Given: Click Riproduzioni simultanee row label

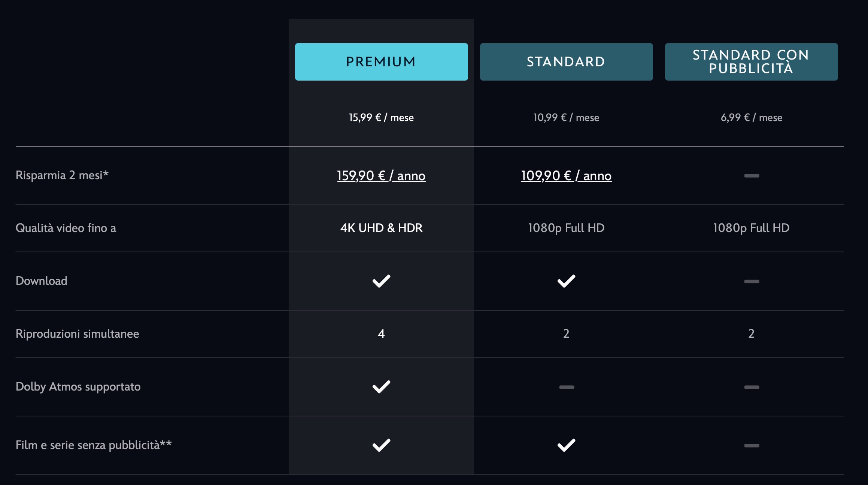Looking at the screenshot, I should click(x=77, y=334).
